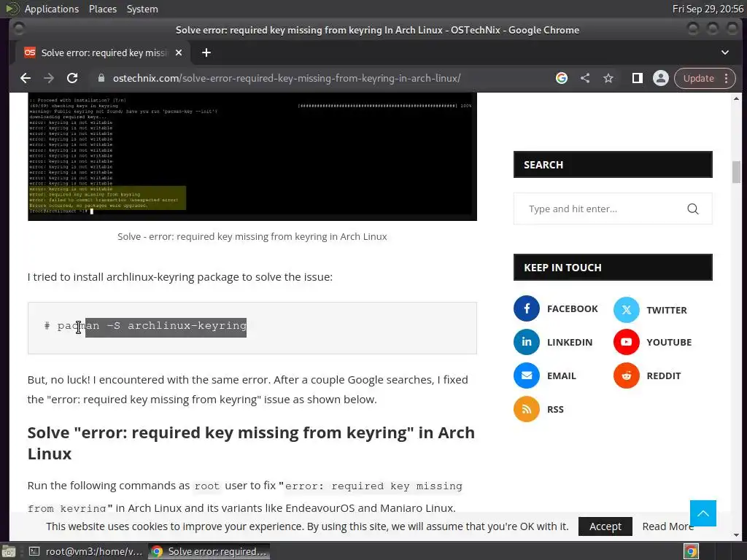Open the Email contact icon
Image resolution: width=747 pixels, height=560 pixels.
pos(527,376)
